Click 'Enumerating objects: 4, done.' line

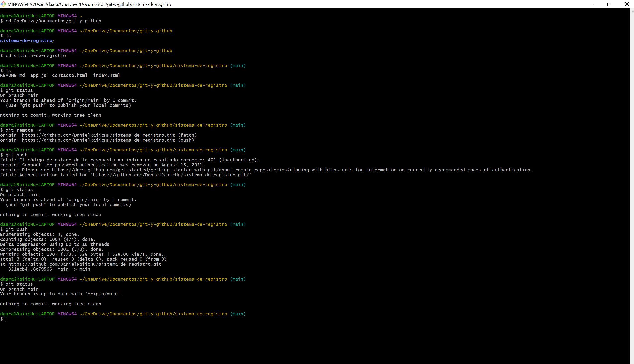(x=40, y=234)
